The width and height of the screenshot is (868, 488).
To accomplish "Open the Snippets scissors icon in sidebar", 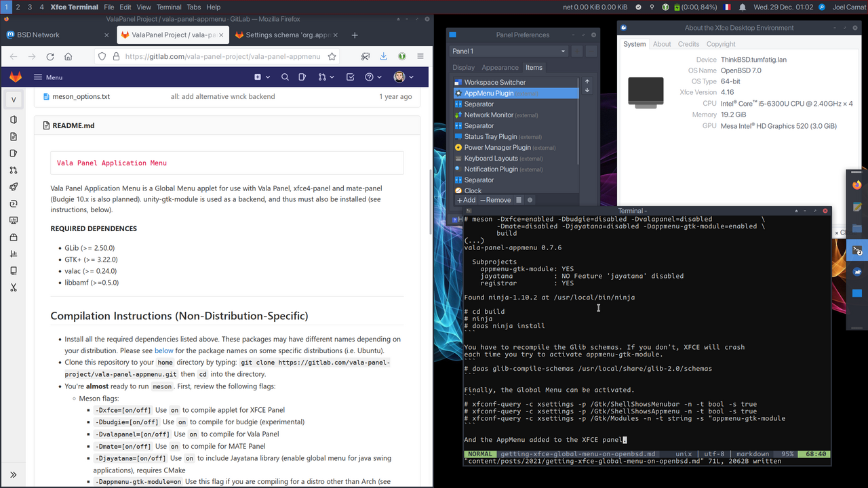I will 13,287.
